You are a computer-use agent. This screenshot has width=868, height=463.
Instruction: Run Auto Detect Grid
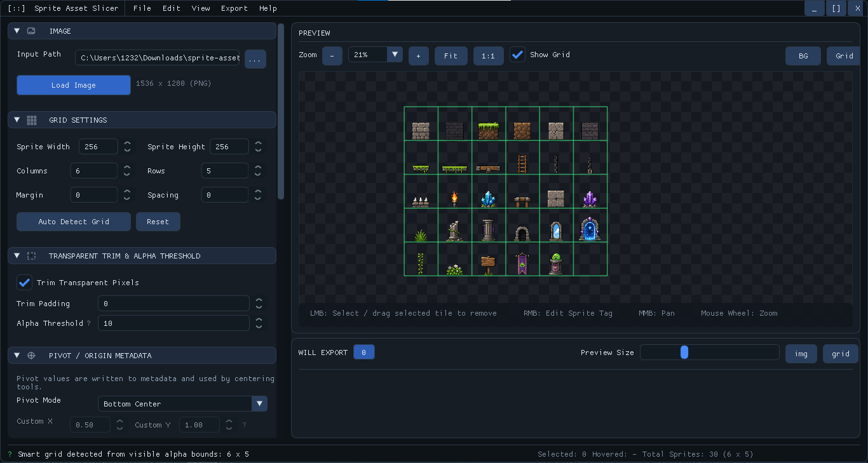(74, 222)
